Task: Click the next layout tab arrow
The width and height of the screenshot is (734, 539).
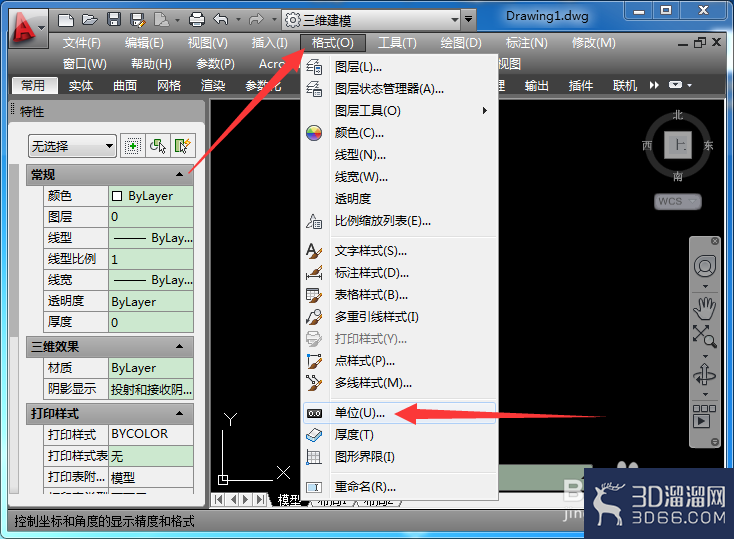Action: [x=246, y=500]
